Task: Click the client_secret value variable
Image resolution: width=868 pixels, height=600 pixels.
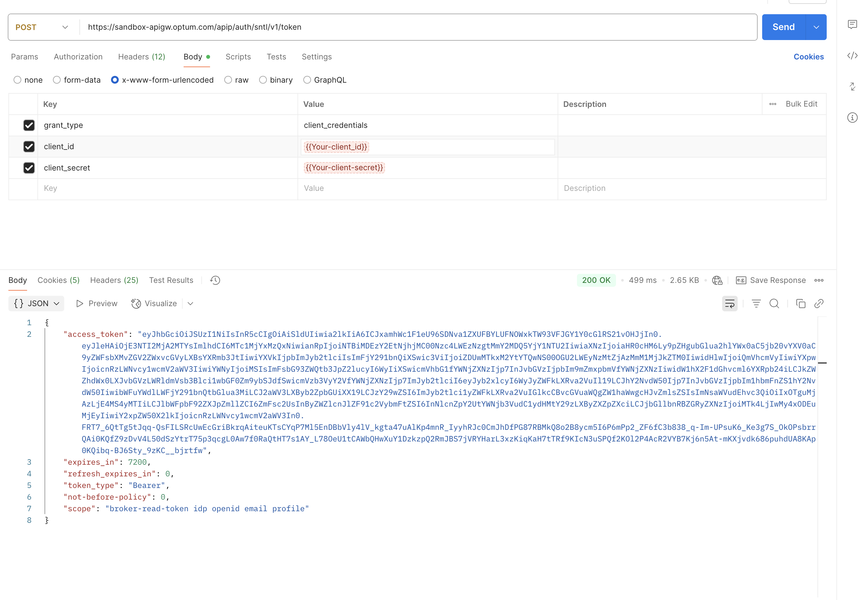Action: pyautogui.click(x=344, y=168)
